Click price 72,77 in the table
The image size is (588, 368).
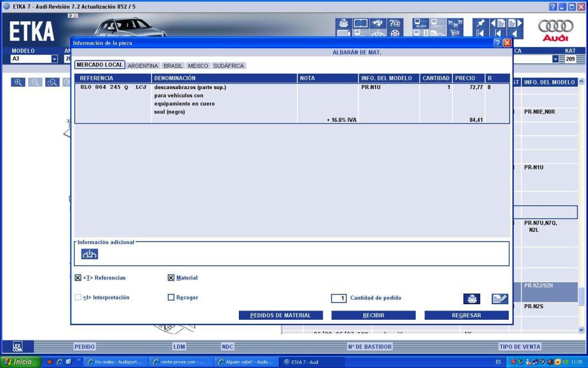tap(476, 87)
